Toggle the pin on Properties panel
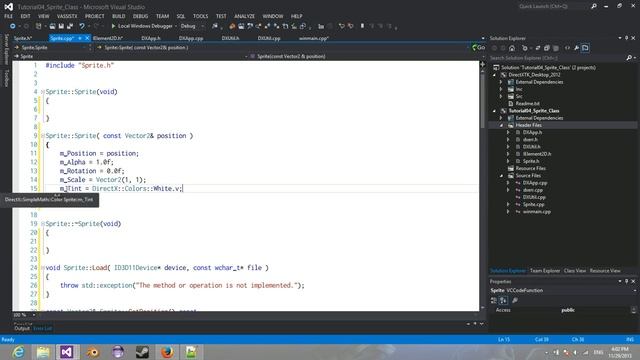The width and height of the screenshot is (640, 360). click(627, 281)
